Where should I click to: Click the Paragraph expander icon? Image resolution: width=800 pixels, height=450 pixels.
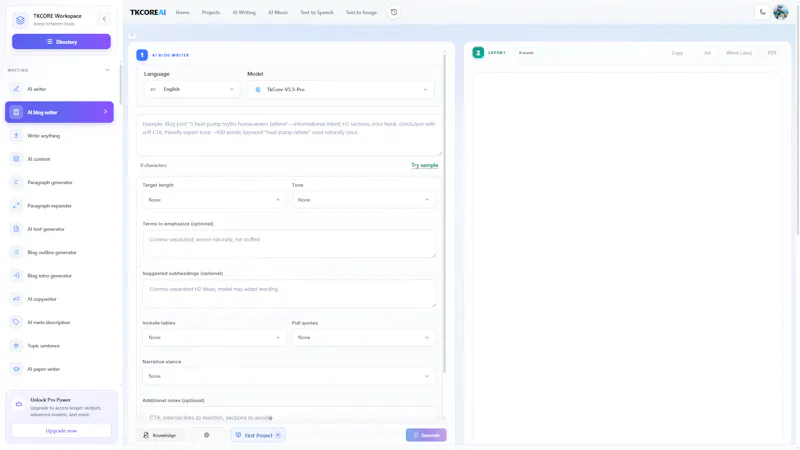click(x=16, y=206)
